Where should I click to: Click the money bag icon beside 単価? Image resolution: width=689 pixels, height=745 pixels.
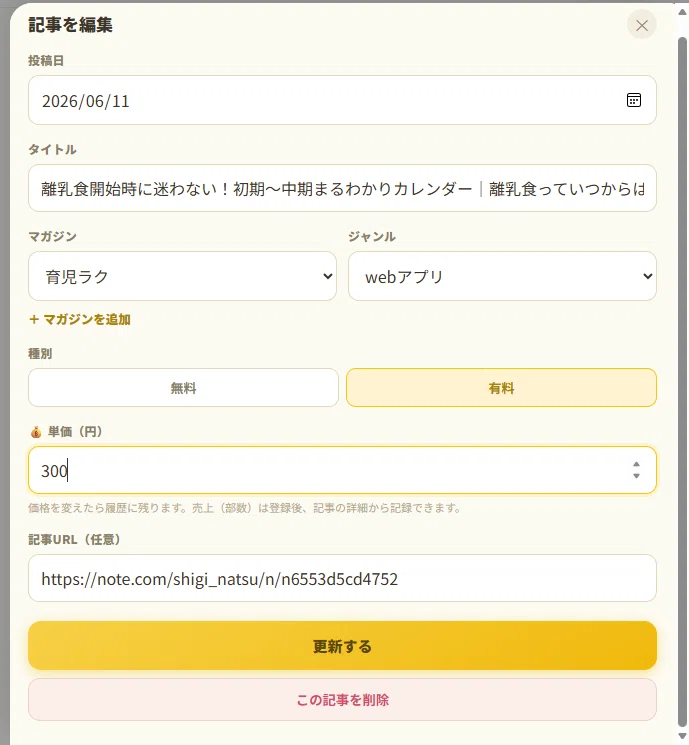pos(36,432)
